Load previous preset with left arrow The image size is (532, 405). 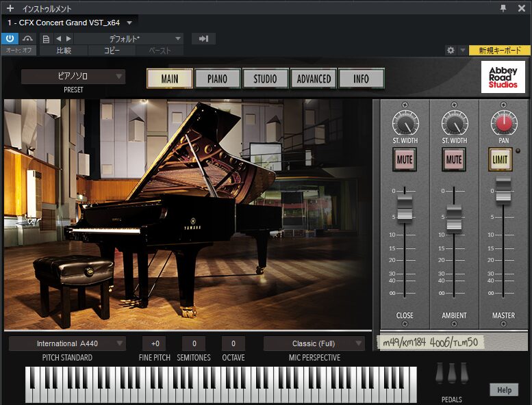[x=58, y=38]
